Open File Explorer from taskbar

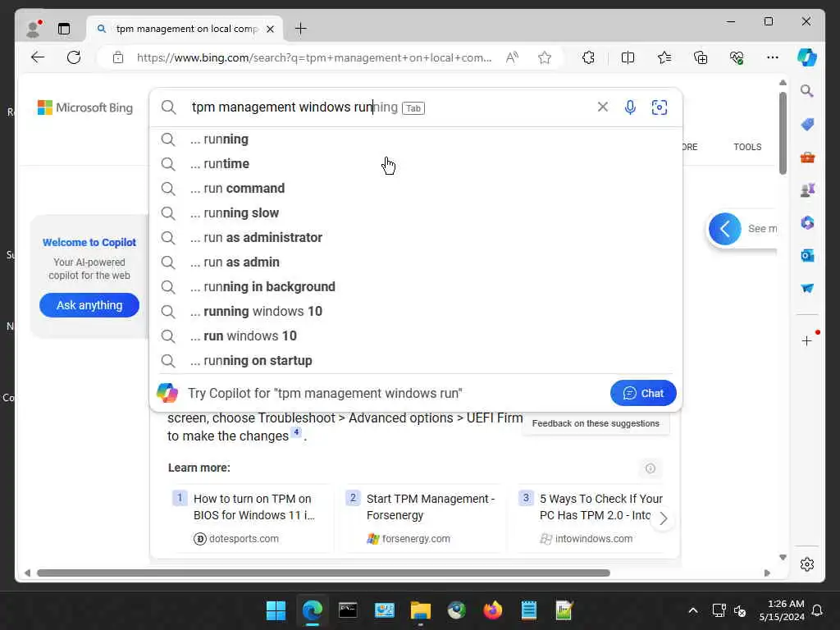(x=421, y=610)
